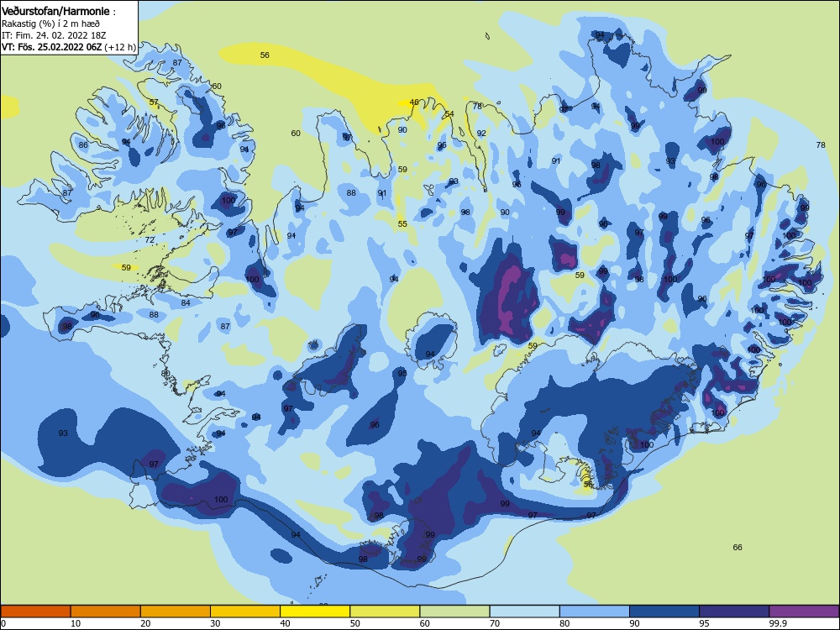840x630 pixels.
Task: Click the humidity value '72' on the map
Action: click(x=150, y=240)
